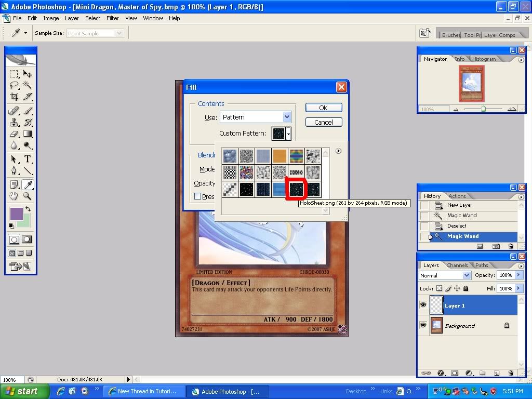This screenshot has width=532, height=399.
Task: Open layer Fill slider arrow
Action: pos(518,288)
